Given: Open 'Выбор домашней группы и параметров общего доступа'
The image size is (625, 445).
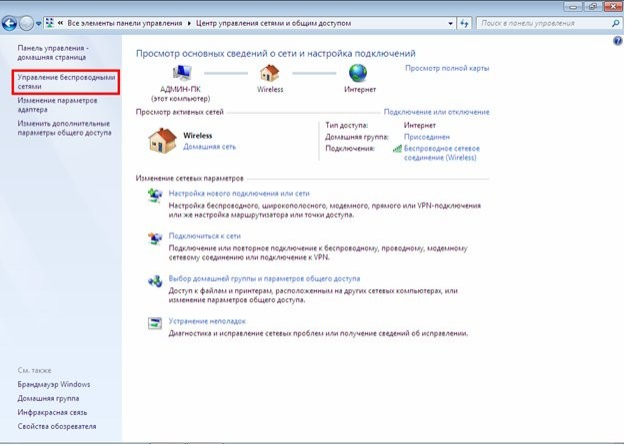Looking at the screenshot, I should pyautogui.click(x=264, y=278).
